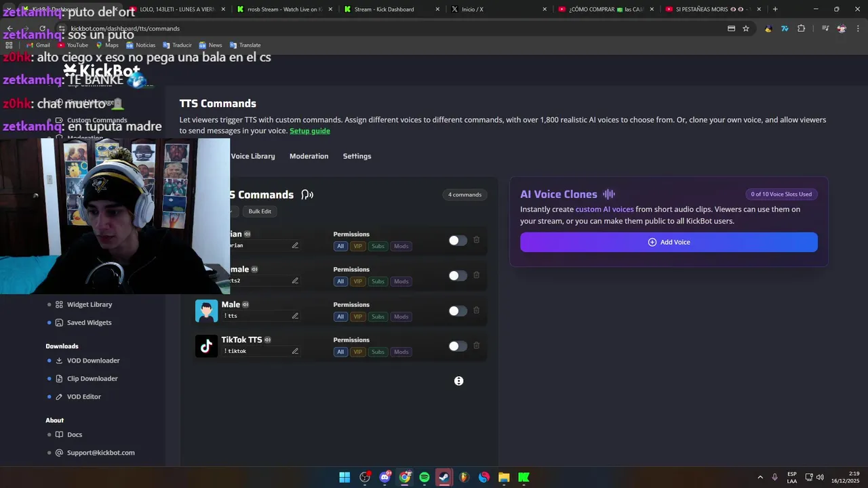
Task: Enable the tts2 command toggle
Action: (458, 276)
